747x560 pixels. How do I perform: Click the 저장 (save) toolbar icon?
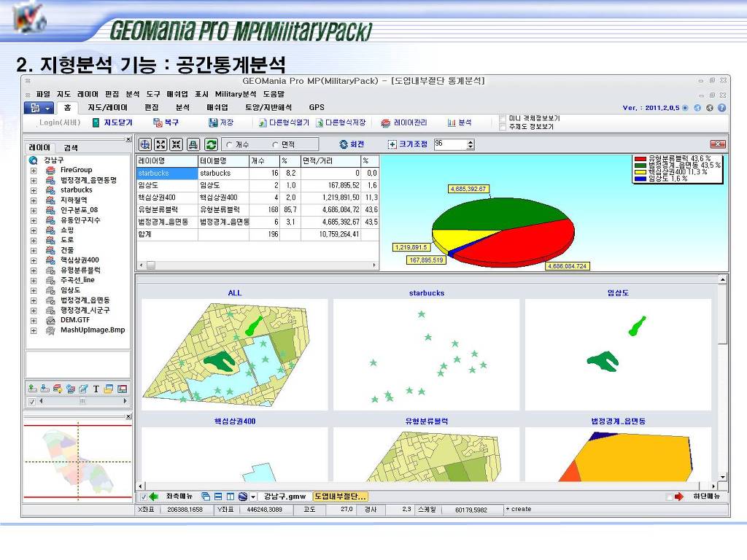pyautogui.click(x=213, y=123)
